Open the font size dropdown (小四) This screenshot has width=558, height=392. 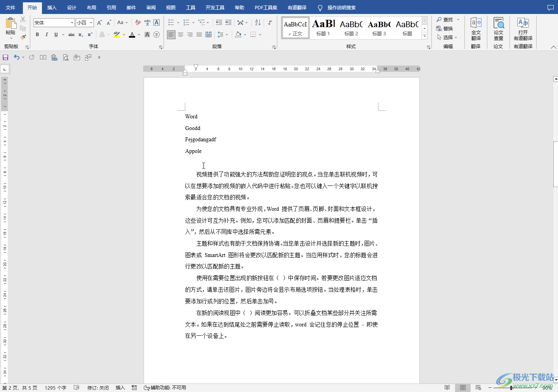(x=91, y=23)
